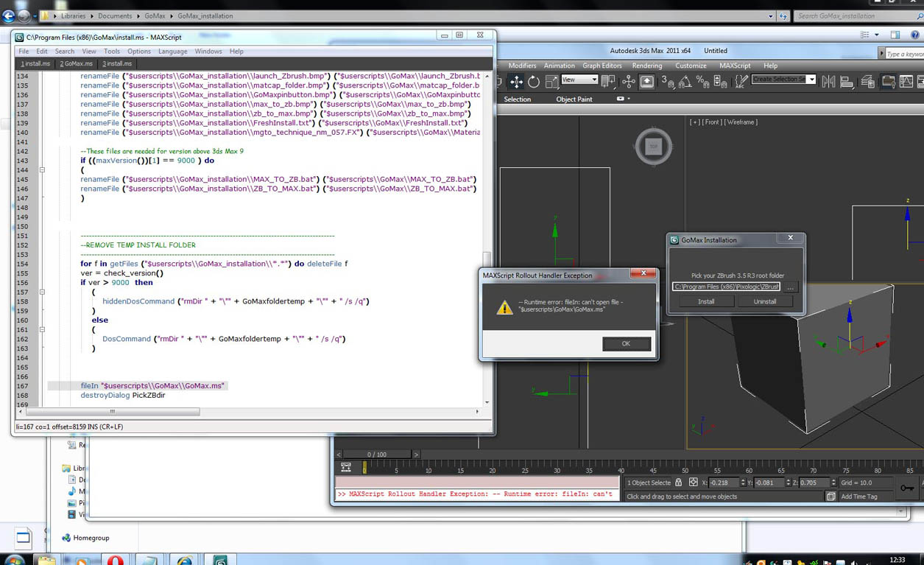The image size is (924, 565).
Task: Toggle the Angle Snap icon
Action: click(x=686, y=81)
